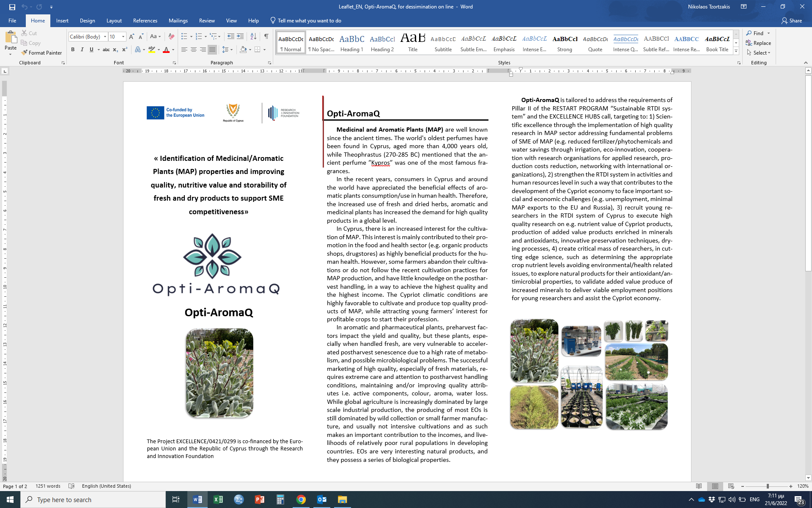Open the font name dropdown
The image size is (812, 508).
pyautogui.click(x=105, y=37)
